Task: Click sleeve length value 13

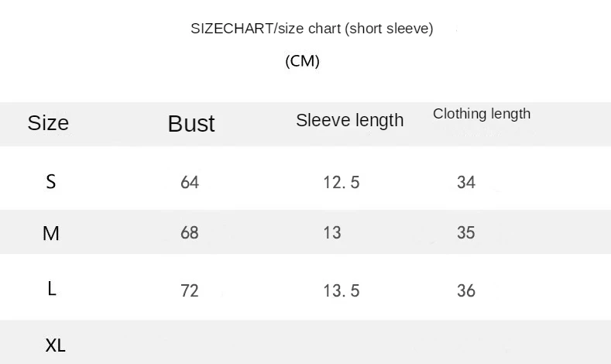Action: 332,232
